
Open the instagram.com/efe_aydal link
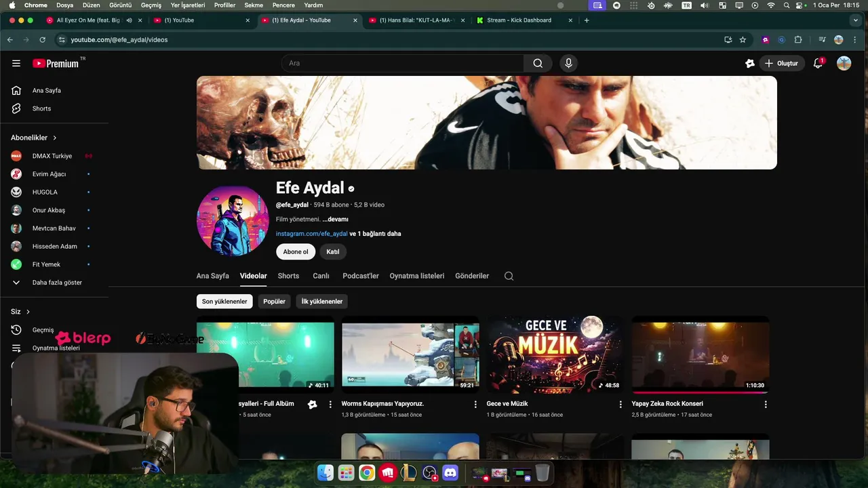311,234
